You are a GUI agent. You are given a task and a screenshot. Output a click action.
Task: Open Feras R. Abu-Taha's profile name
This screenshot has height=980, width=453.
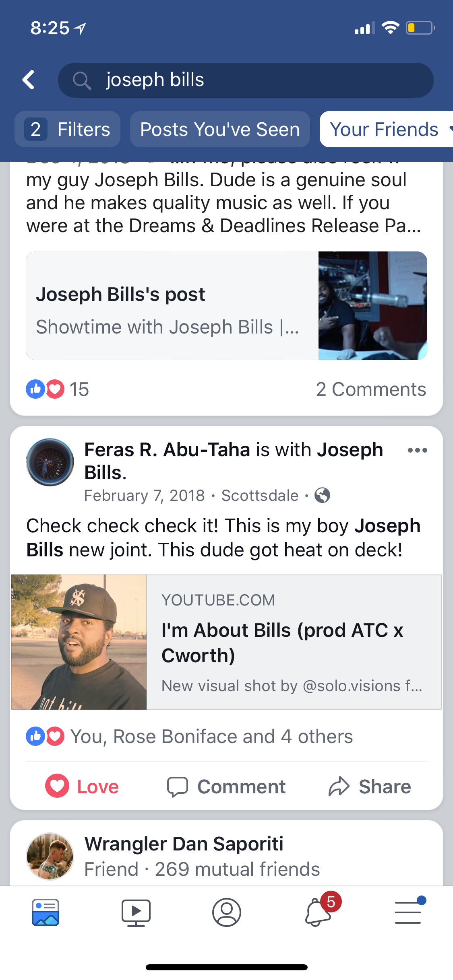[167, 450]
